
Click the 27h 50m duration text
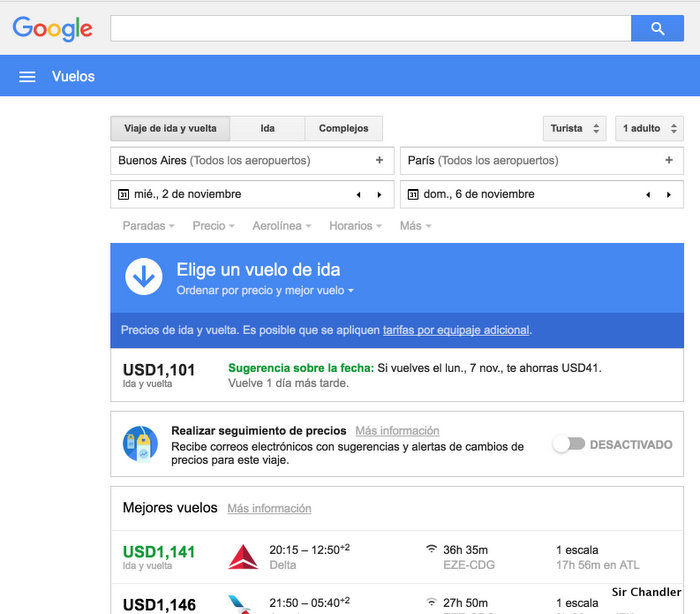[x=466, y=603]
